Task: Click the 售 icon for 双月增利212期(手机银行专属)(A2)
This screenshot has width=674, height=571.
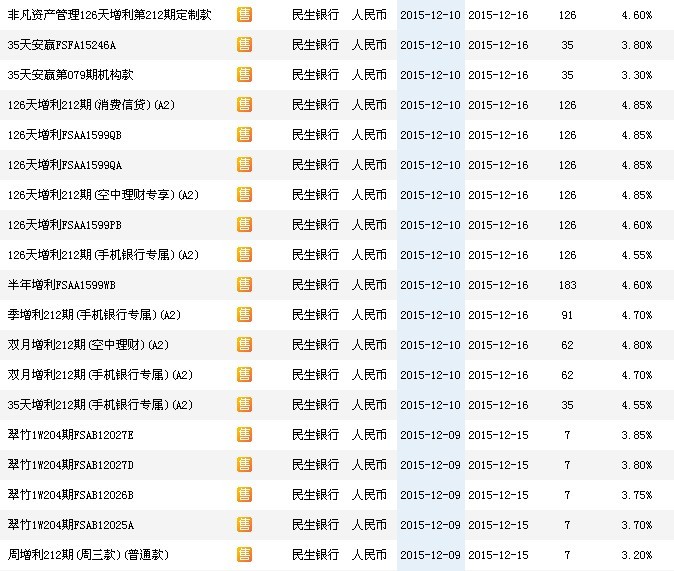Action: pyautogui.click(x=244, y=375)
